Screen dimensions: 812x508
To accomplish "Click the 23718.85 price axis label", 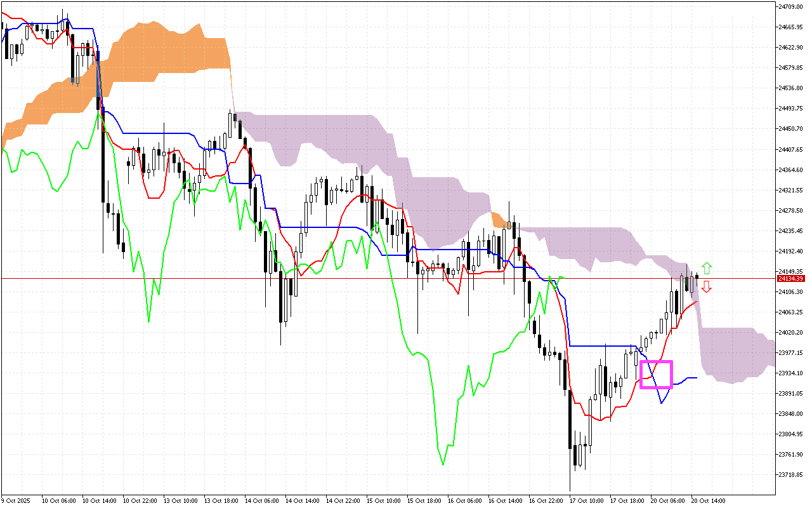I will [790, 475].
